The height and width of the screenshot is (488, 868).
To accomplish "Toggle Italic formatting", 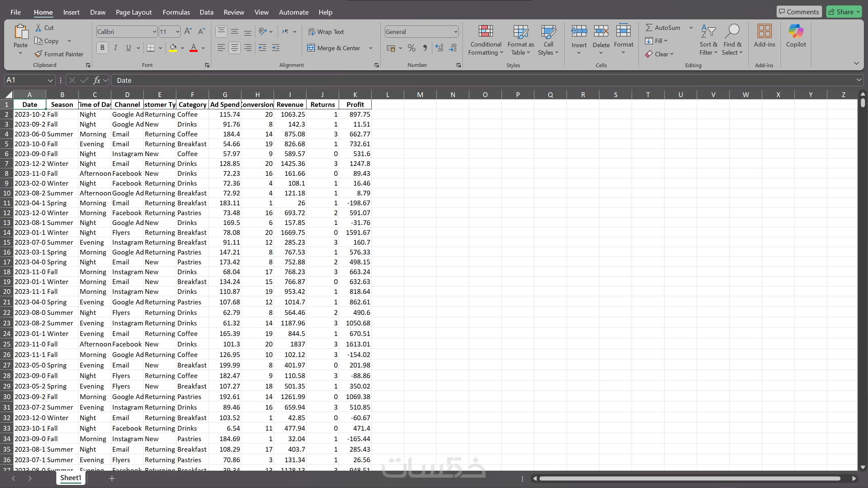I will click(115, 48).
